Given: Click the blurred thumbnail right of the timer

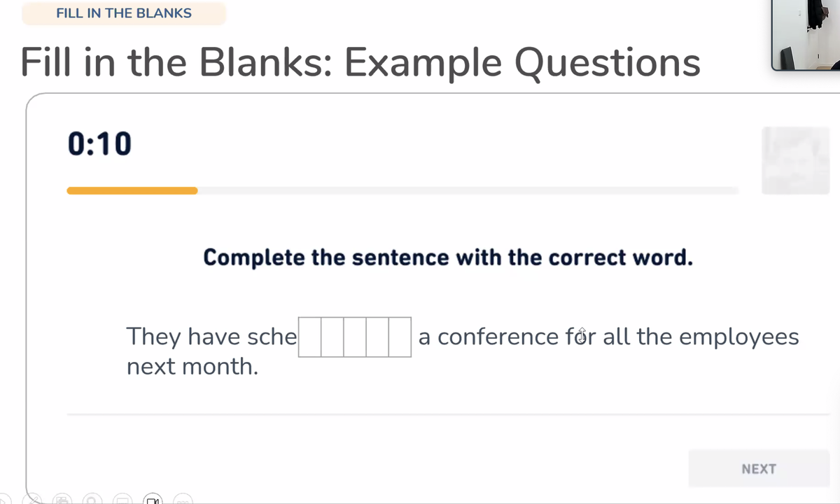Looking at the screenshot, I should (795, 160).
